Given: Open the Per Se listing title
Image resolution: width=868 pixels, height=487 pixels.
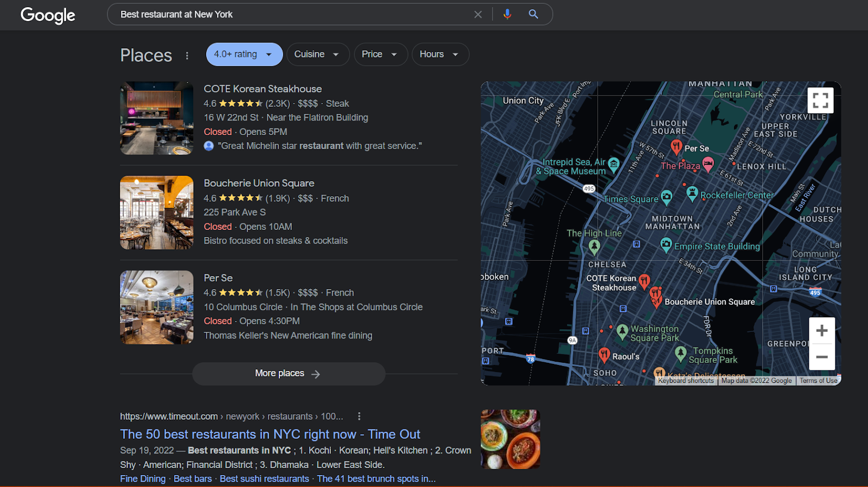Looking at the screenshot, I should point(218,278).
